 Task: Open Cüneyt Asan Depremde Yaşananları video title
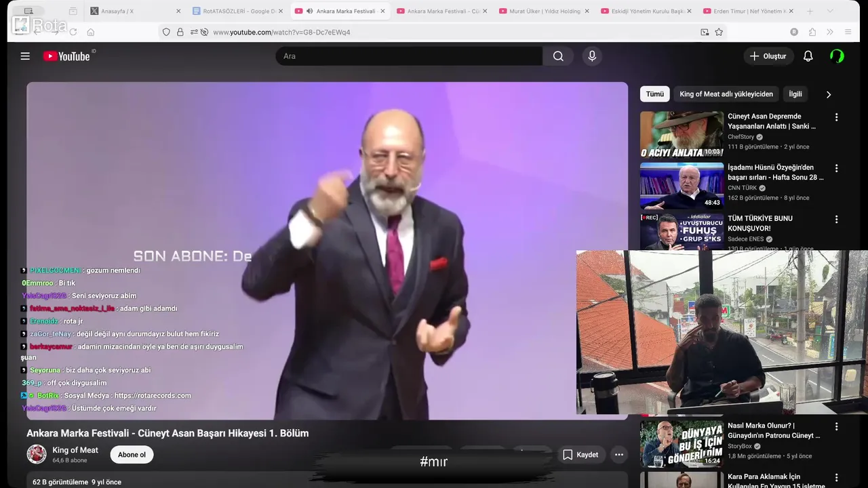click(772, 121)
